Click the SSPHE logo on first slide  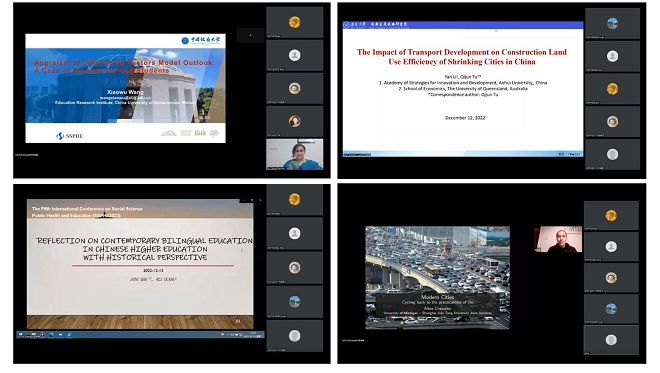(69, 136)
